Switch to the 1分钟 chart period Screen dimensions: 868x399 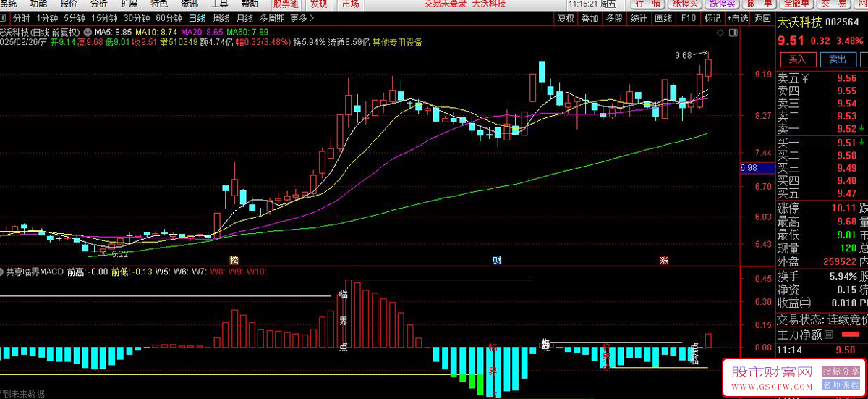tap(47, 19)
